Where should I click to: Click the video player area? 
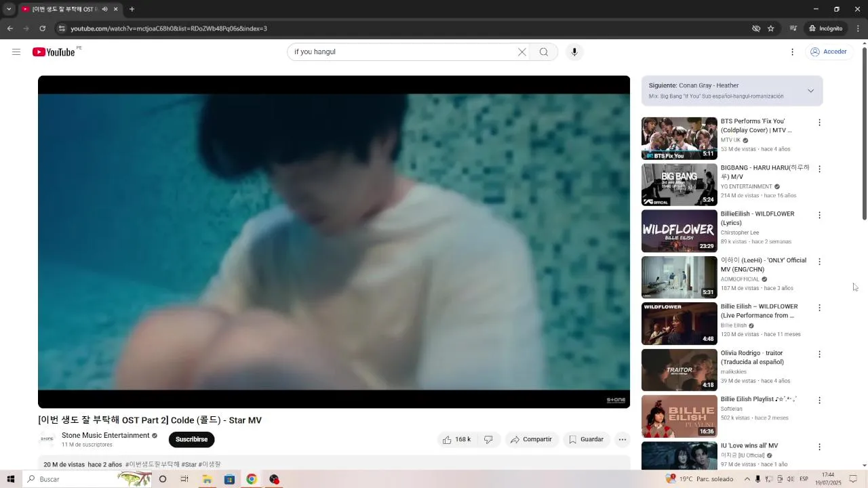click(x=334, y=242)
